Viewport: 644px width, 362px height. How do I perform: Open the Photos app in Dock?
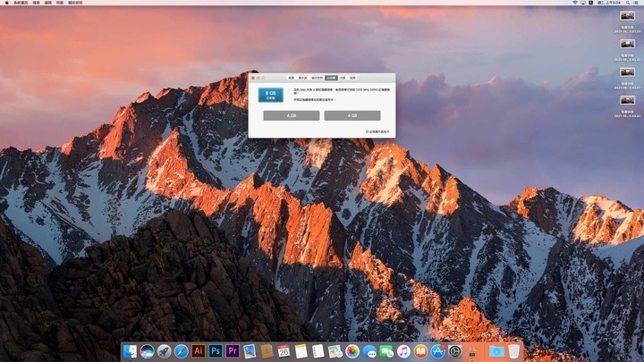point(352,351)
